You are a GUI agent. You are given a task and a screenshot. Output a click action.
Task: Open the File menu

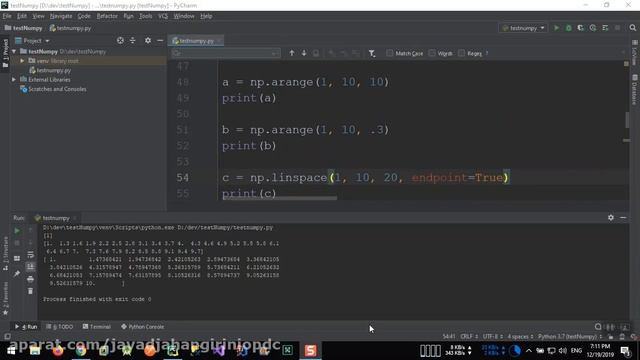[x=7, y=16]
